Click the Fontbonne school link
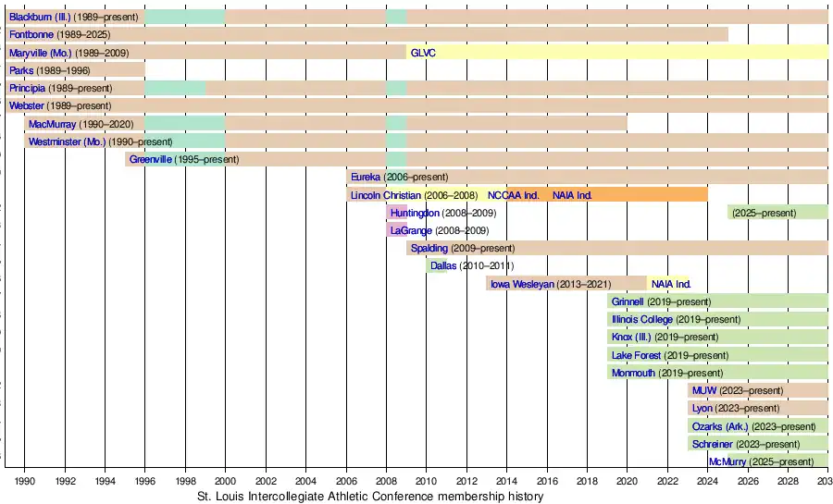This screenshot has width=833, height=504. [31, 35]
